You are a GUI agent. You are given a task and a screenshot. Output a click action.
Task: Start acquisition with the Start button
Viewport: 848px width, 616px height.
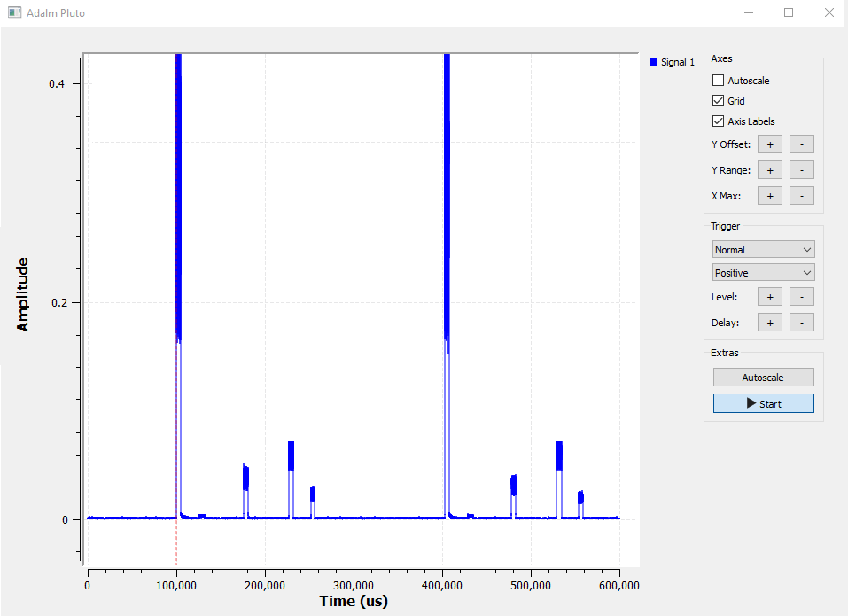click(x=763, y=403)
